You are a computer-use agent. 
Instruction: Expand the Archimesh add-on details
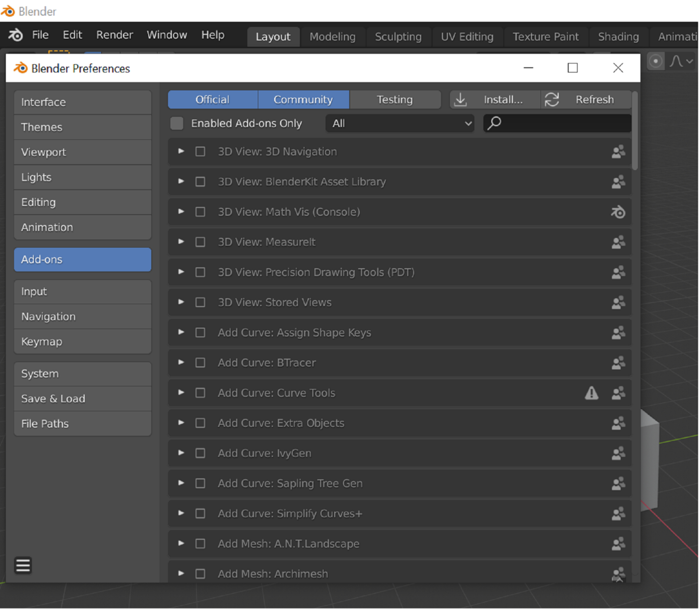pos(181,574)
